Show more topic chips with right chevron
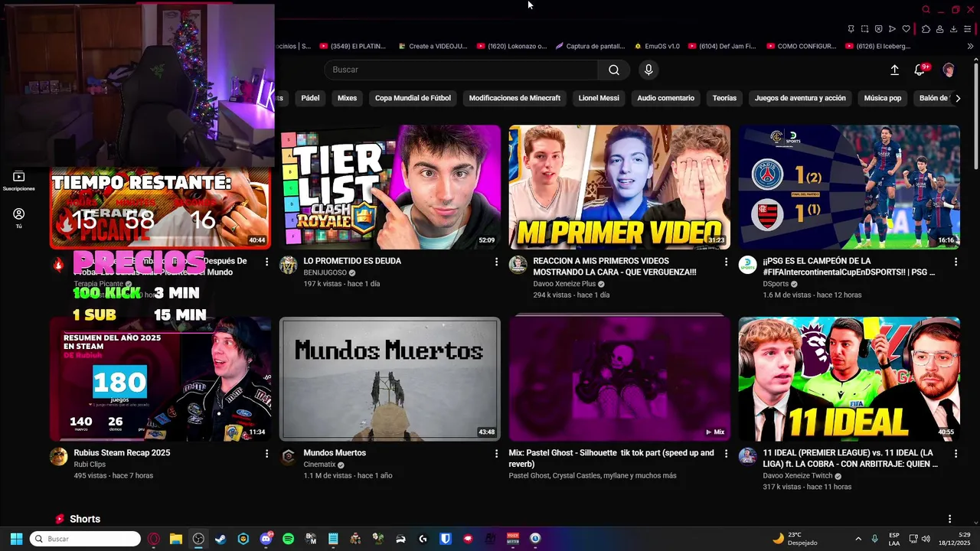Screen dimensions: 980x551 pos(958,98)
